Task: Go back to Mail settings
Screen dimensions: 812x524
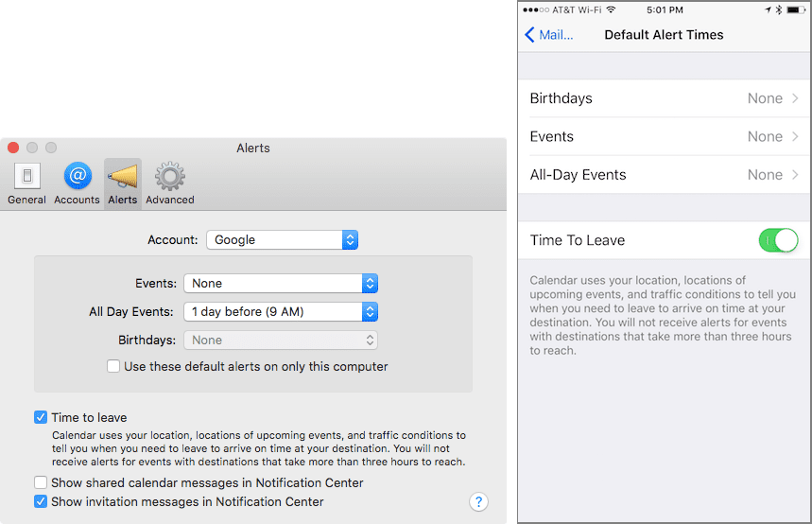Action: [x=549, y=35]
